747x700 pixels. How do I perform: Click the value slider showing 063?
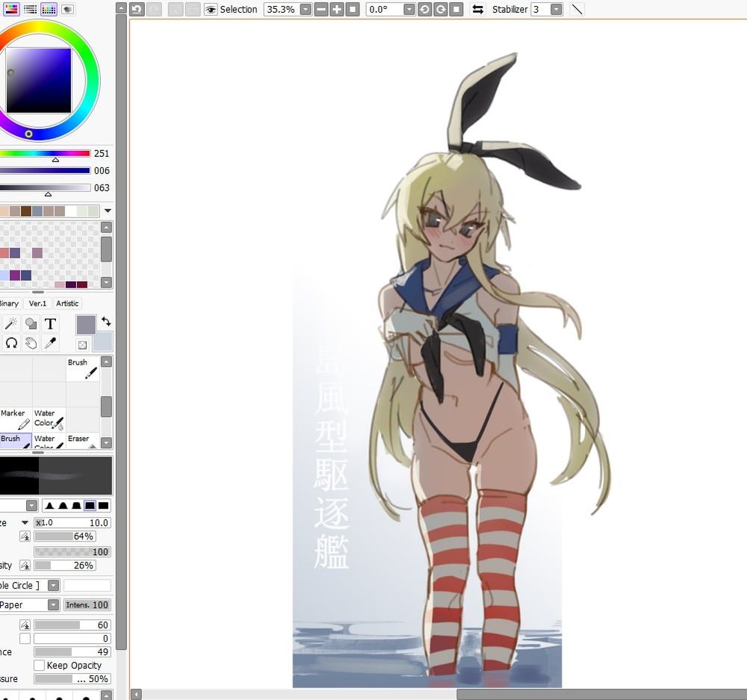pyautogui.click(x=46, y=188)
